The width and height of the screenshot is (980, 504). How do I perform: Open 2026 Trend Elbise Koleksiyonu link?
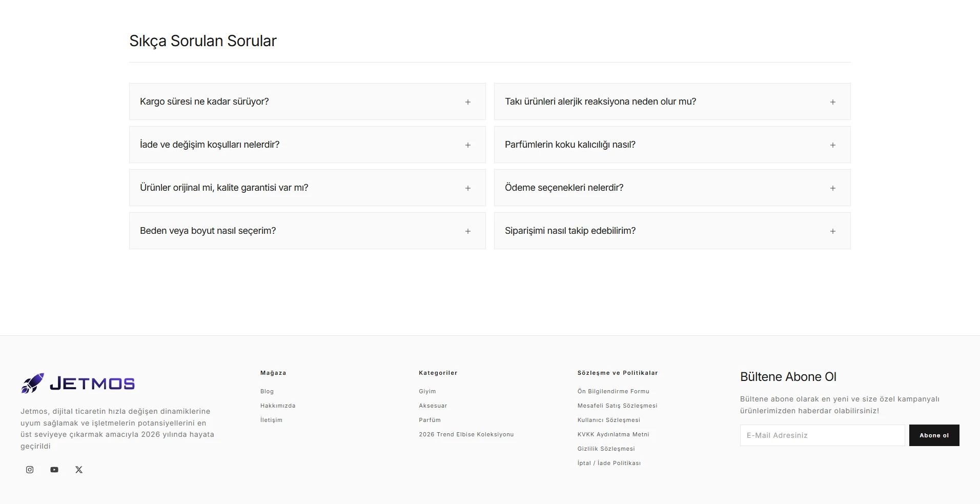click(466, 434)
